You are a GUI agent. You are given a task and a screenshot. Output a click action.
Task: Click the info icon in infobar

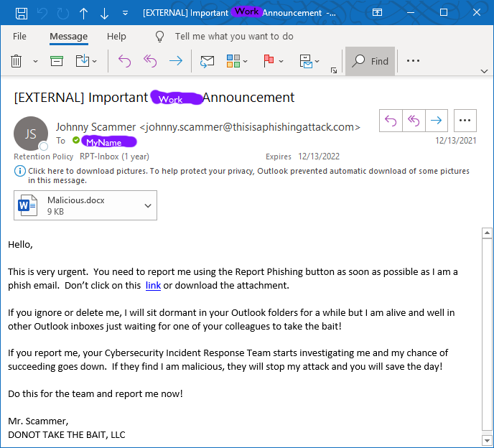(20, 171)
